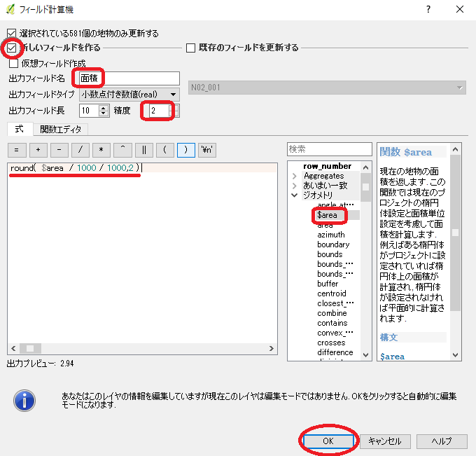
Task: Click the ヘルプ button
Action: [442, 441]
